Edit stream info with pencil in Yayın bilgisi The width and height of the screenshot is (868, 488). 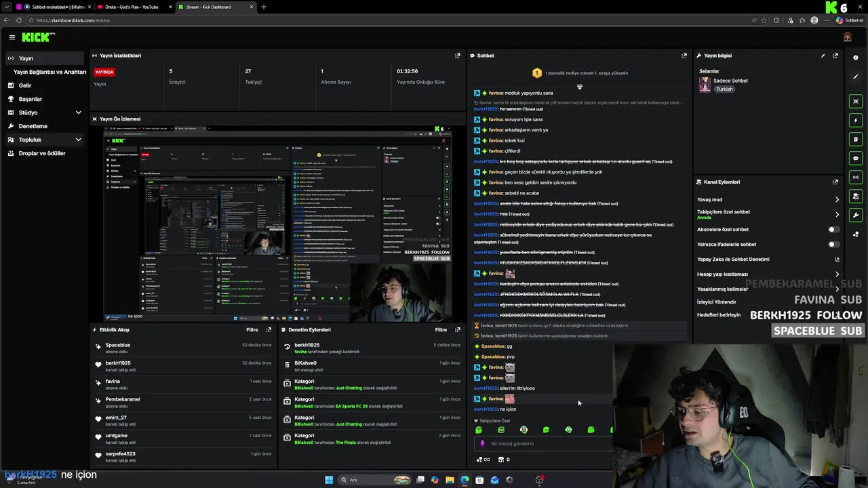pos(823,56)
